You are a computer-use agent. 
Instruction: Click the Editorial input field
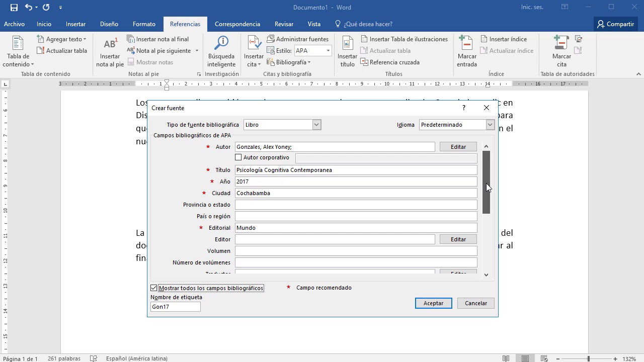tap(356, 228)
